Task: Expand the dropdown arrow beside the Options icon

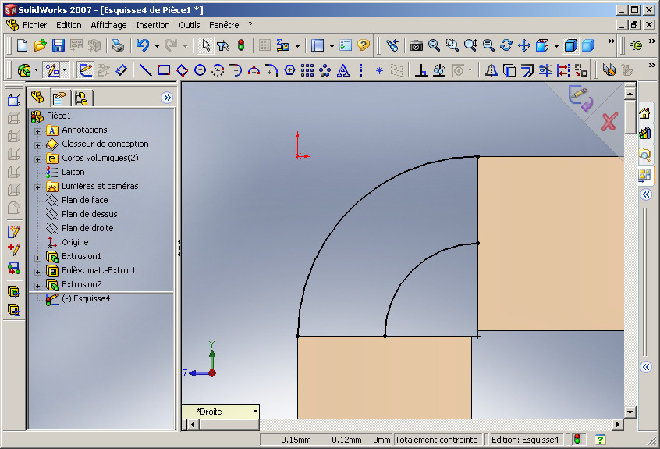Action: tap(297, 46)
